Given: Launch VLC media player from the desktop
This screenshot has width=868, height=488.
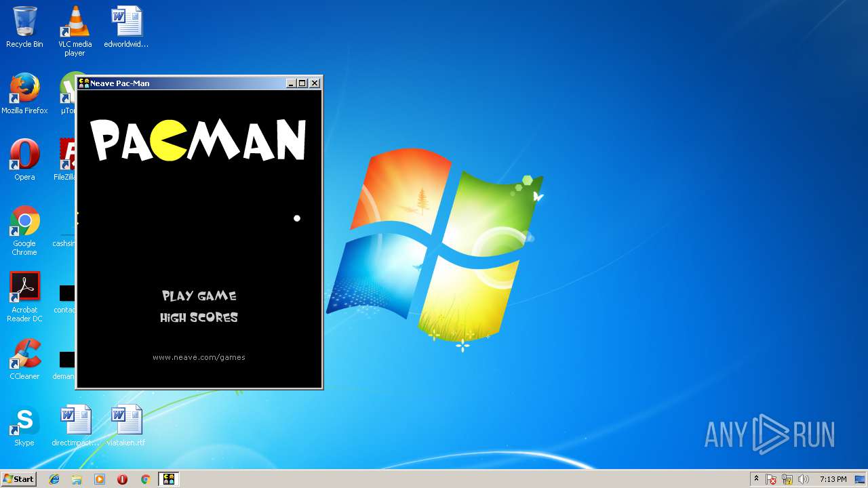Looking at the screenshot, I should pos(75,31).
